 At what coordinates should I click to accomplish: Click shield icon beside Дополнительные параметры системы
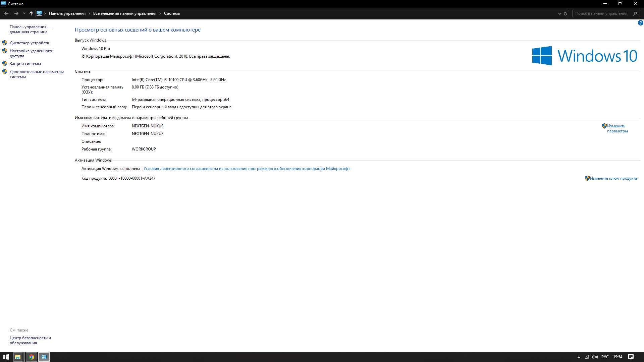point(5,72)
